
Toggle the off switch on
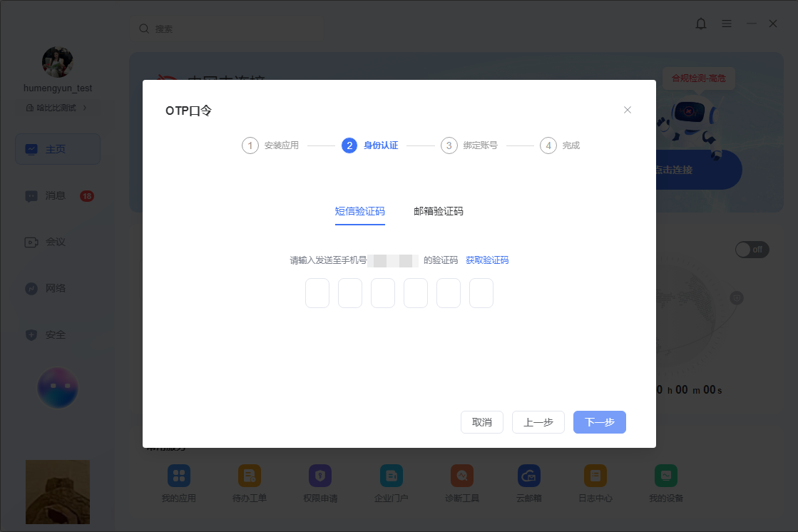click(752, 250)
